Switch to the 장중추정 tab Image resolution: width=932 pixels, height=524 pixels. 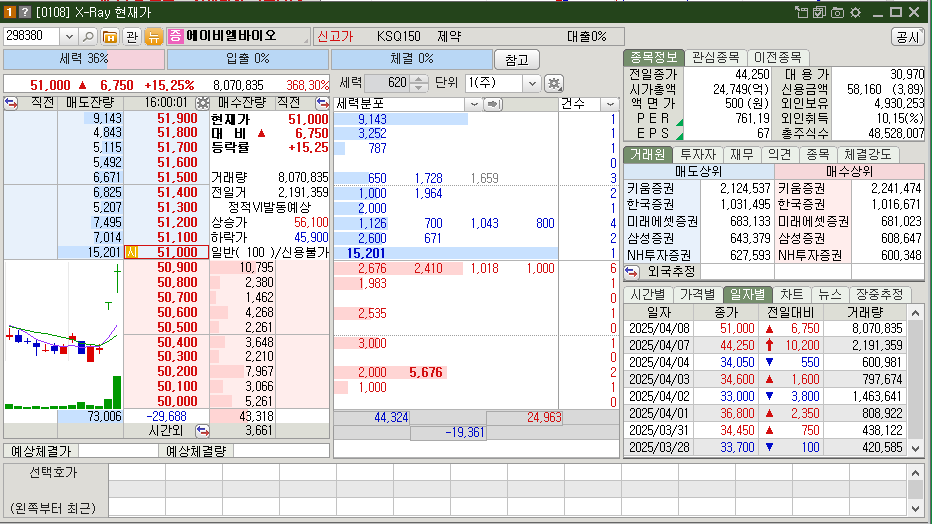pos(879,294)
